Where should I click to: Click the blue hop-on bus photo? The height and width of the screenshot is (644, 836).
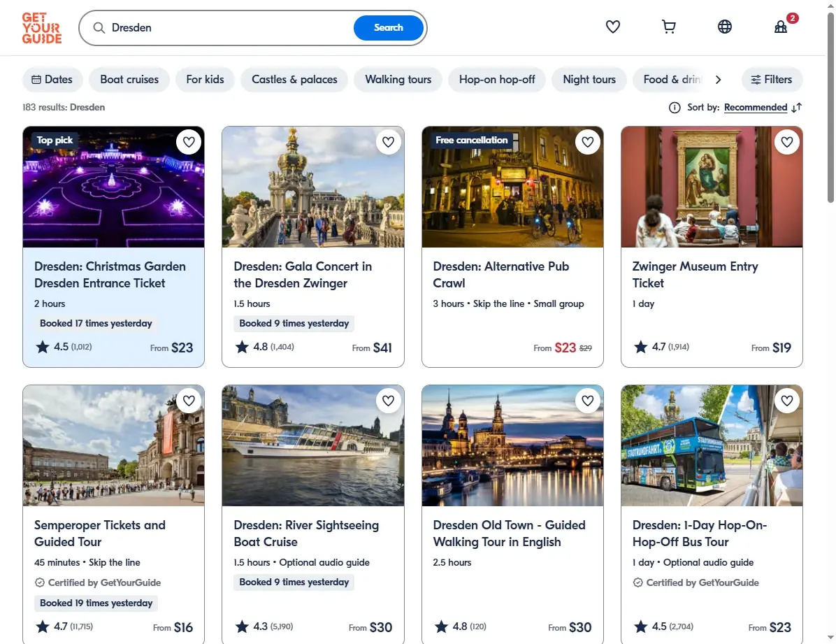[x=712, y=445]
